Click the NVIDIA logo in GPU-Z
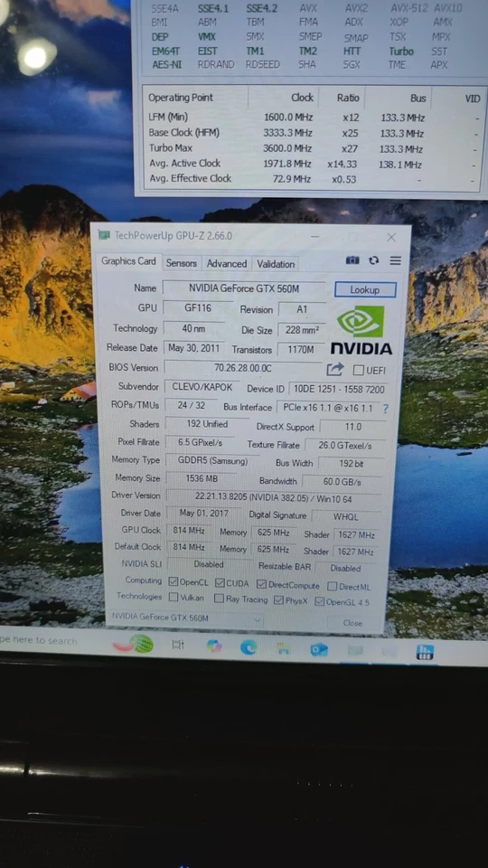488x868 pixels. click(x=361, y=330)
